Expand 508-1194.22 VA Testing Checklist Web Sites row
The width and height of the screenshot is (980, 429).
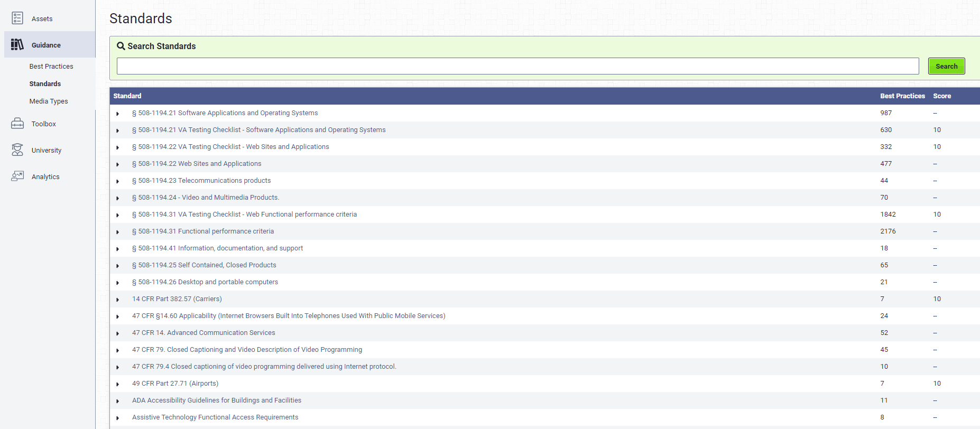pyautogui.click(x=118, y=147)
